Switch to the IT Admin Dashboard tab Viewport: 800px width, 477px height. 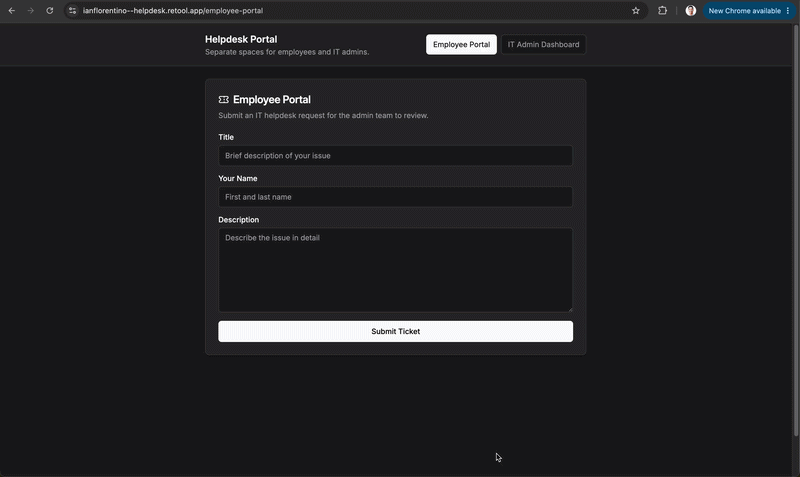pyautogui.click(x=543, y=44)
